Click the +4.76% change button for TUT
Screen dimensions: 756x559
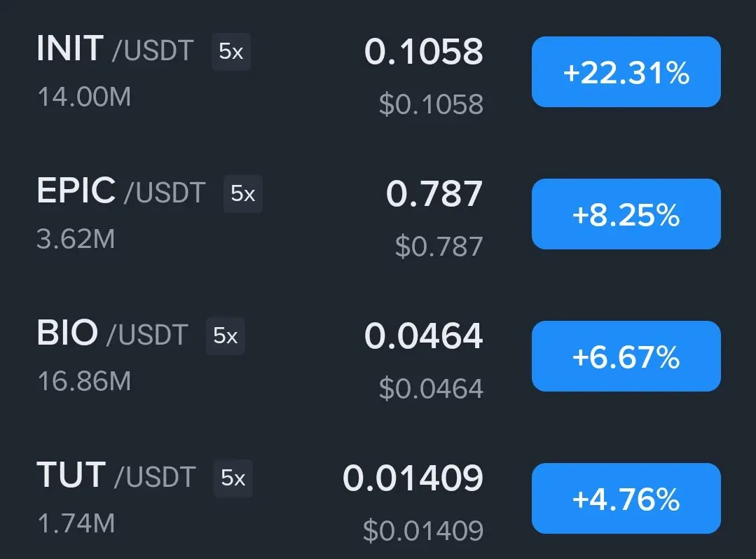click(626, 498)
